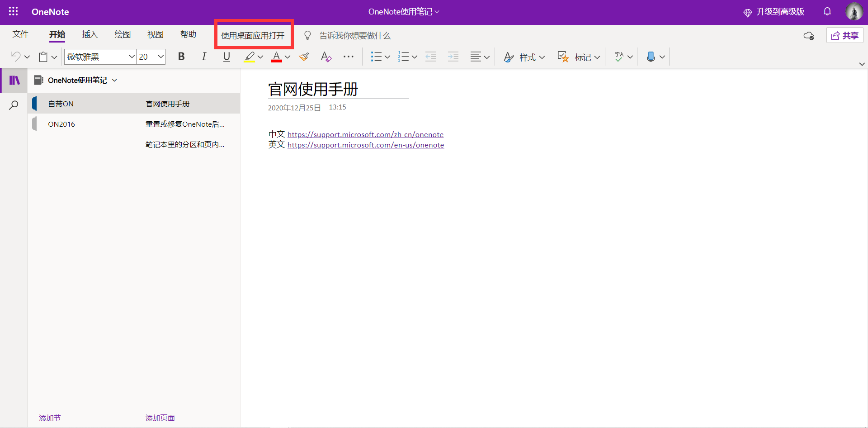Viewport: 868px width, 428px height.
Task: Open the search in the notebook sidebar
Action: coord(14,105)
